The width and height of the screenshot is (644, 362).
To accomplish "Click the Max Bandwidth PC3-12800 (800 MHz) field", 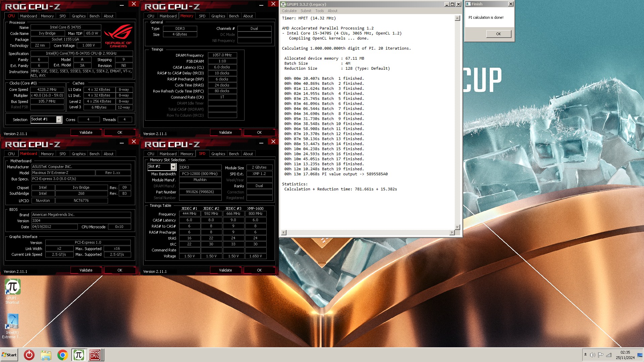I will click(x=200, y=174).
